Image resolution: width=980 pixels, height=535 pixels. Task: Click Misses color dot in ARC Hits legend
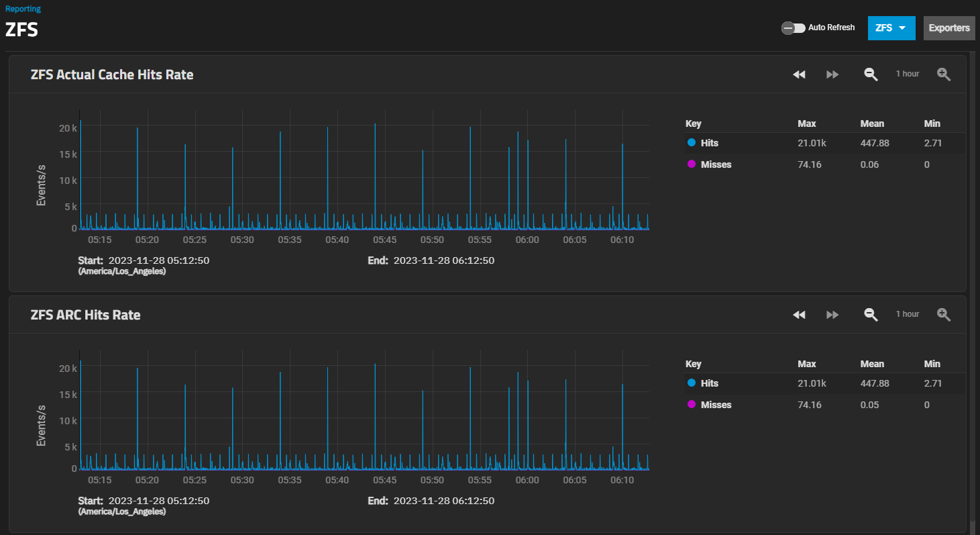click(x=692, y=404)
